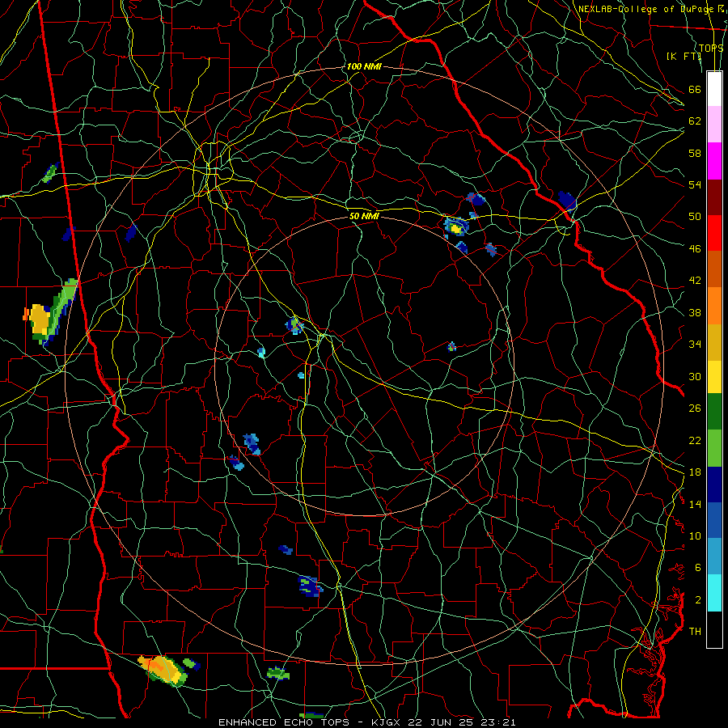This screenshot has height=728, width=728.
Task: Click the "K FT" units label
Action: click(684, 56)
